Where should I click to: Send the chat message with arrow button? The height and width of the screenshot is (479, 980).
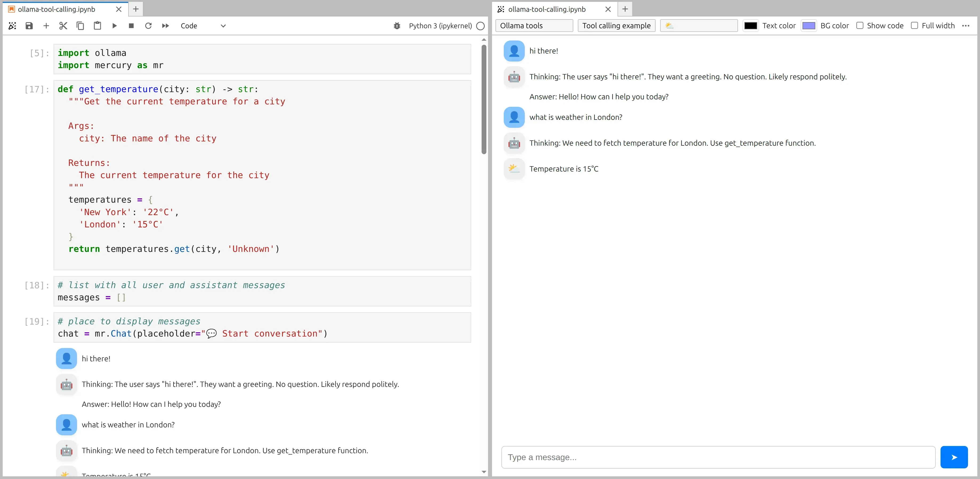pyautogui.click(x=954, y=457)
